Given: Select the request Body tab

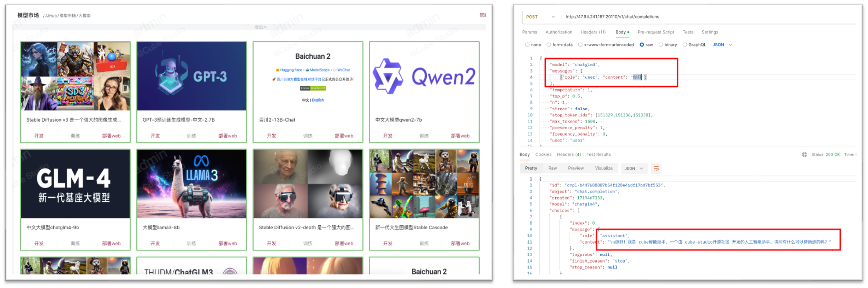Looking at the screenshot, I should [622, 32].
